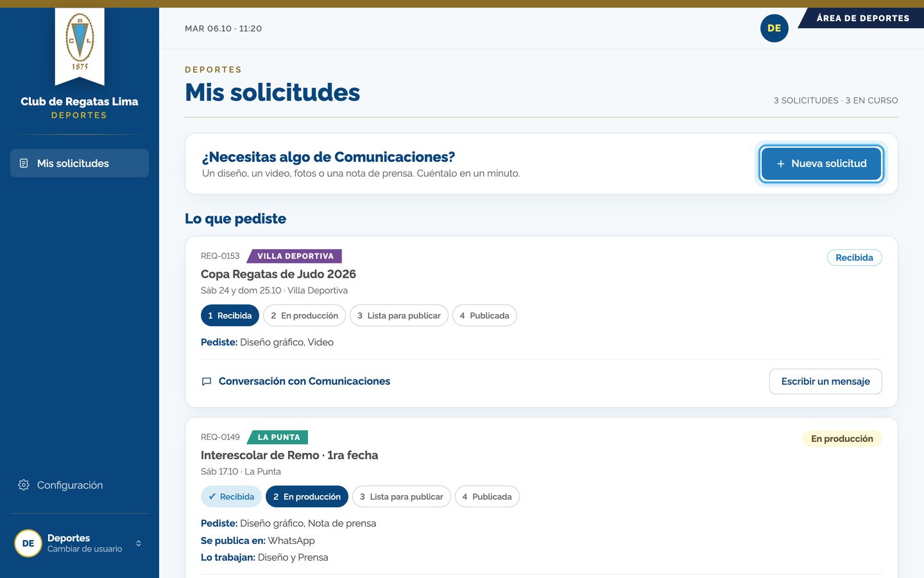Click the VILLA DEPORTIVA tag
Image resolution: width=924 pixels, height=578 pixels.
coord(295,256)
